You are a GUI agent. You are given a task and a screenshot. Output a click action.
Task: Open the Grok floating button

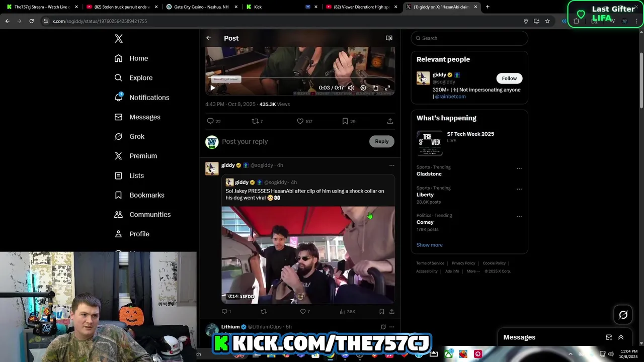[x=623, y=315]
